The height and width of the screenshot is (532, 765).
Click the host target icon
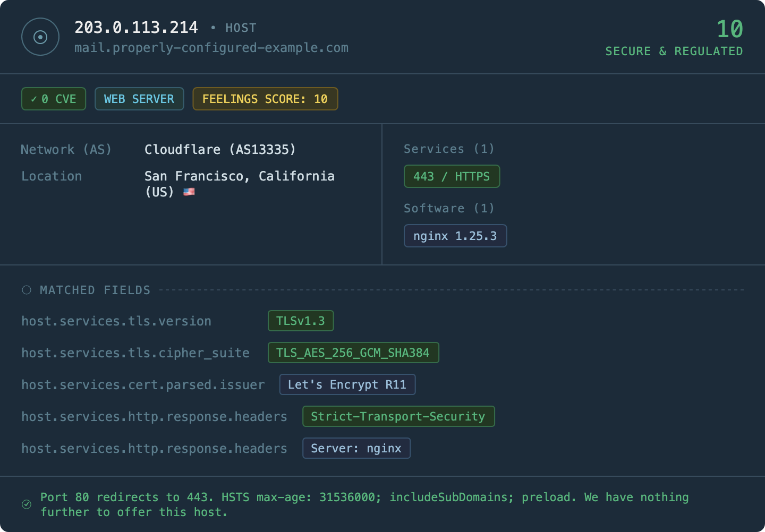tap(40, 37)
